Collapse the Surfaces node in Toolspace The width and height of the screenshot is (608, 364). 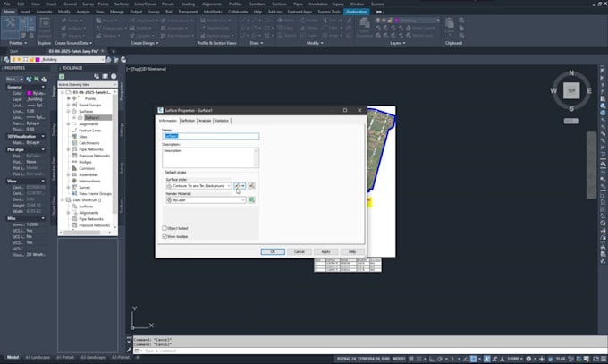coord(68,112)
